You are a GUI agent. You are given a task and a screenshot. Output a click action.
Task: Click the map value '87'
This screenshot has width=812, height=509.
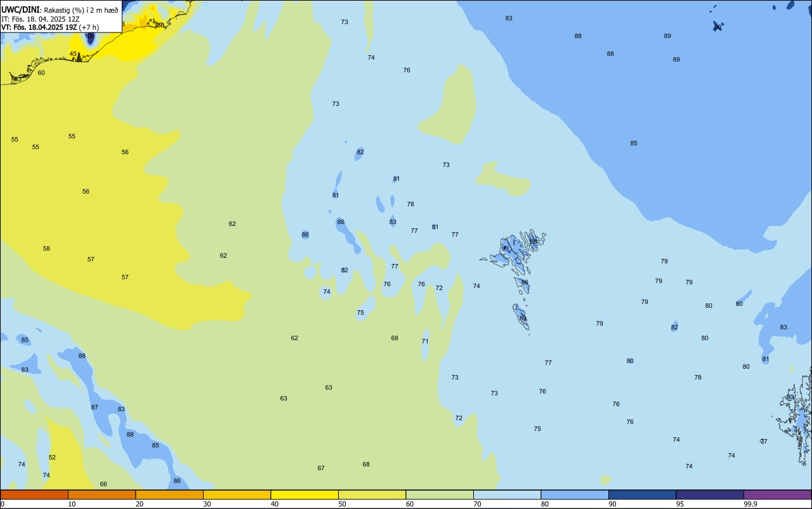(x=95, y=407)
